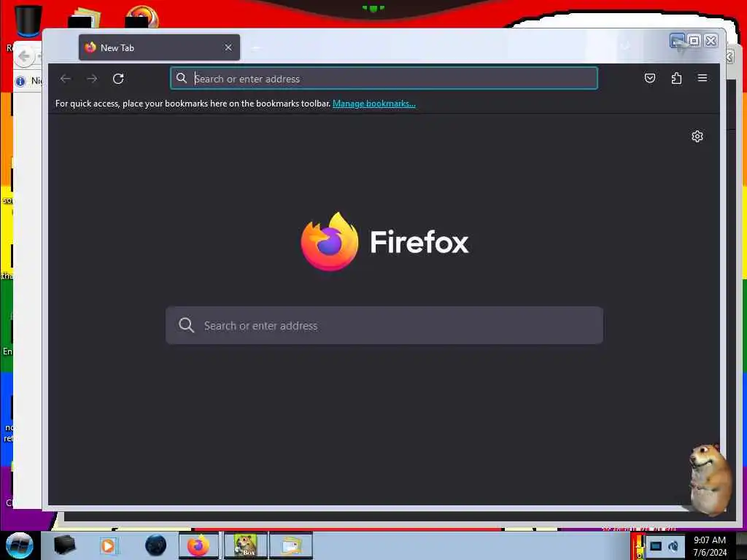Click the hamster mascot on the desktop
Screen dimensions: 747x560
(709, 479)
